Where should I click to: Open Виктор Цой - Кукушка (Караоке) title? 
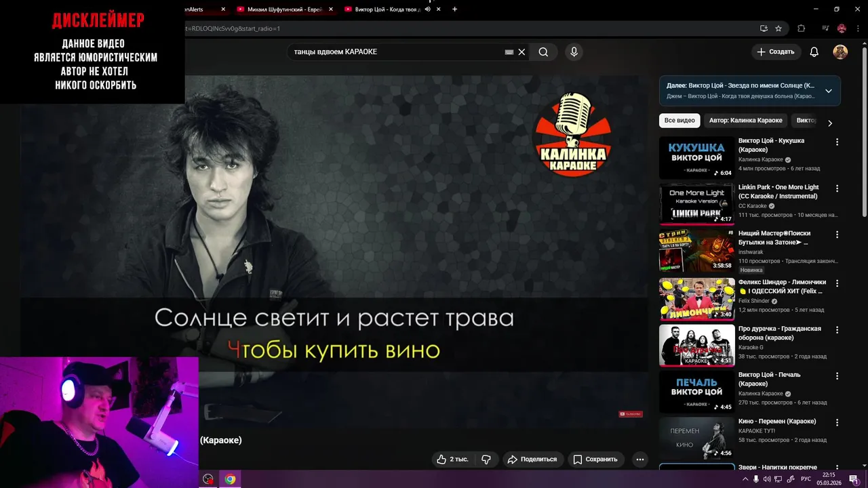point(771,145)
